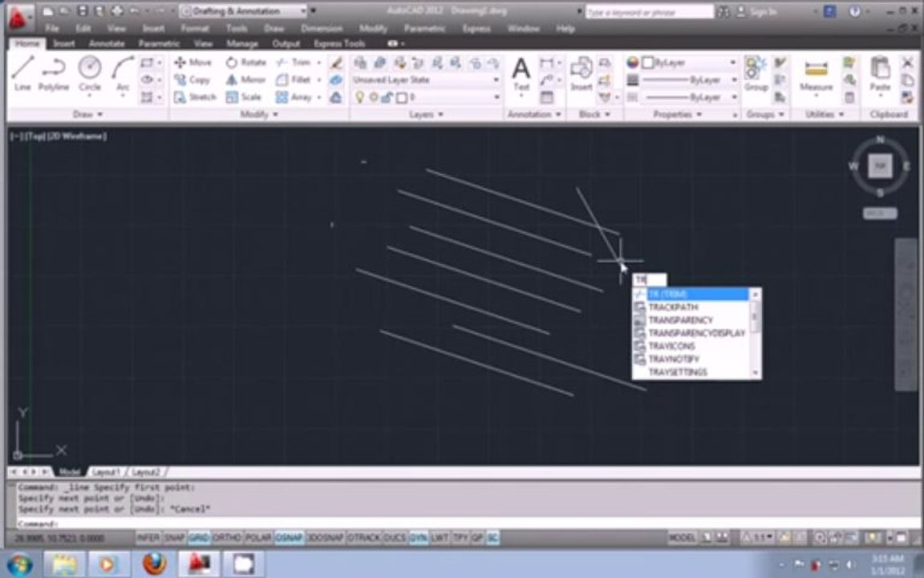Click the Fillet tool
This screenshot has width=924, height=578.
294,79
